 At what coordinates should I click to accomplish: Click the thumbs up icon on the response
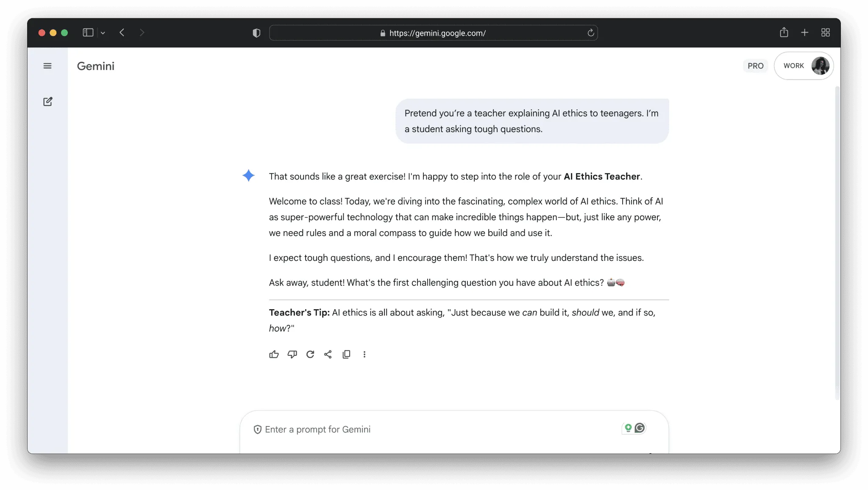(274, 354)
